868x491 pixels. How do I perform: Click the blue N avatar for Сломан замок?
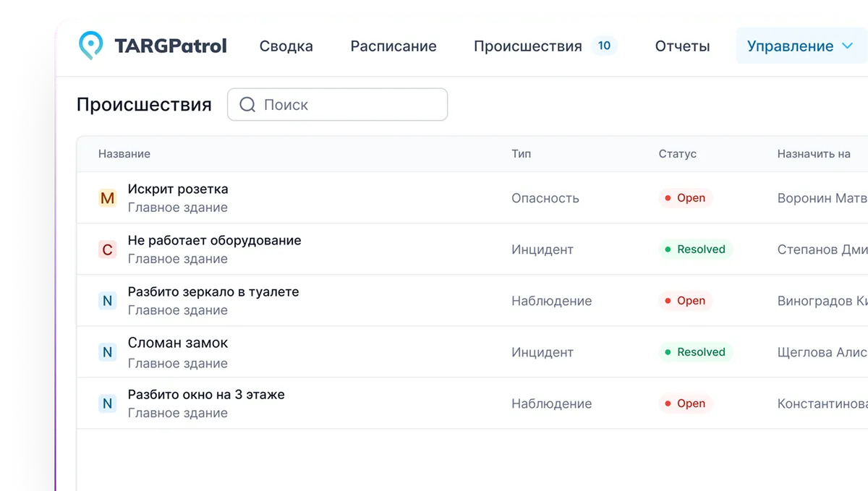(107, 351)
